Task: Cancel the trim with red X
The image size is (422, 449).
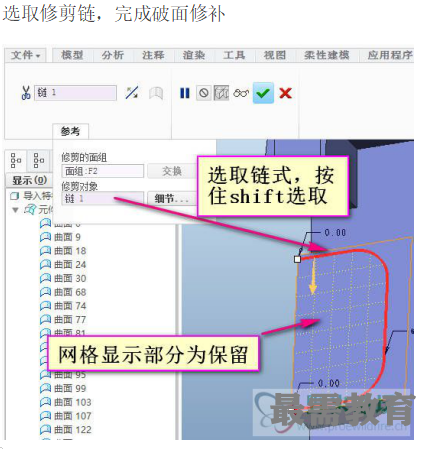Action: click(x=285, y=93)
